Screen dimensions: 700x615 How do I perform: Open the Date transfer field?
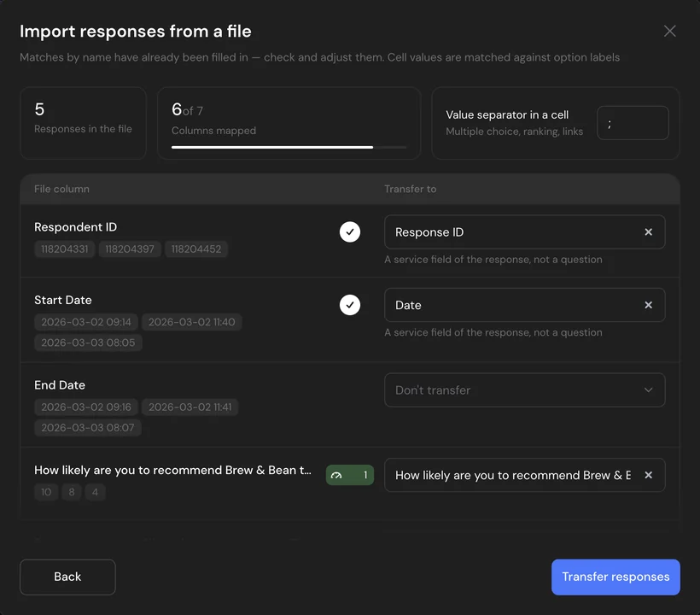(x=524, y=305)
